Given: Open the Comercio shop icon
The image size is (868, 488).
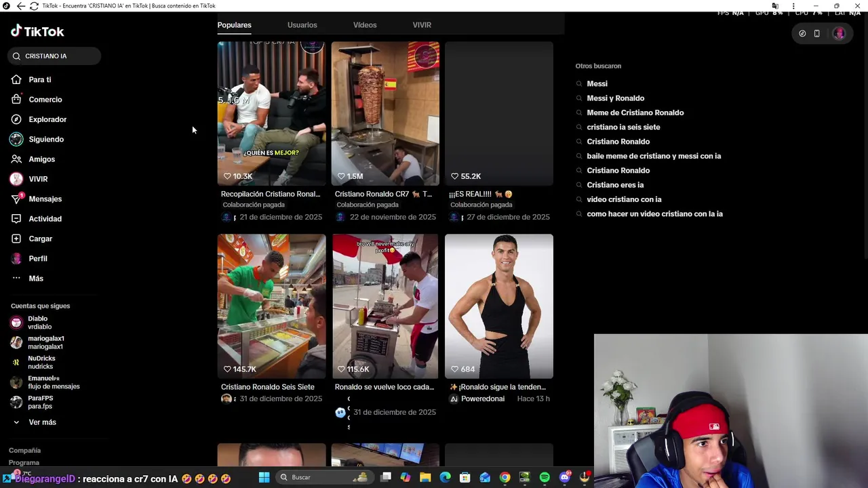Looking at the screenshot, I should (x=16, y=100).
